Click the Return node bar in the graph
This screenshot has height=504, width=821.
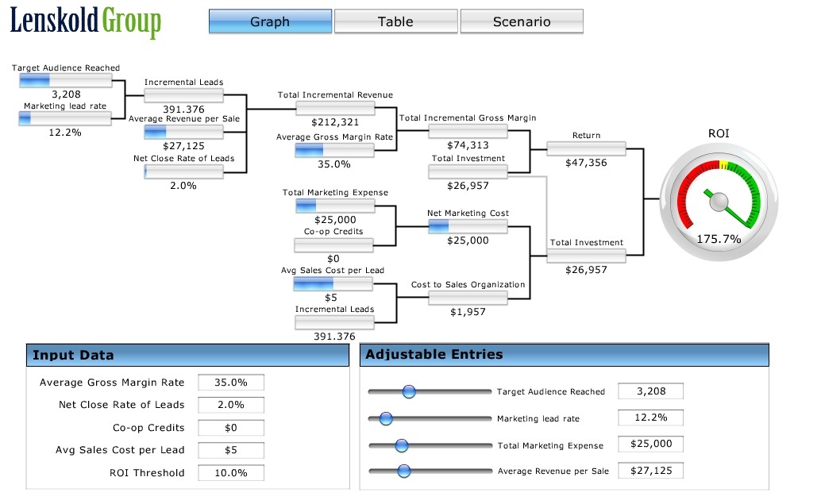tap(586, 148)
